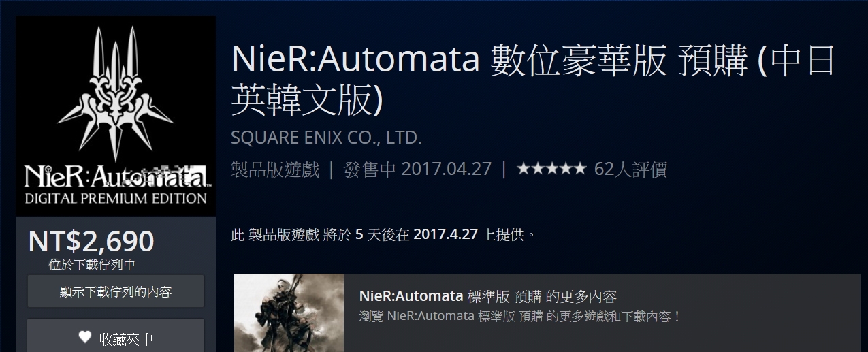Show the download queue contents (顯示下載佇列的內容)

click(116, 292)
